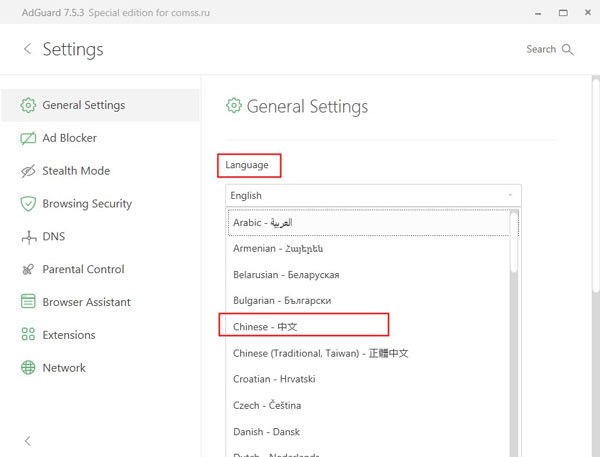Screen dimensions: 600x457
Task: Click the Parental Control icon
Action: [28, 270]
